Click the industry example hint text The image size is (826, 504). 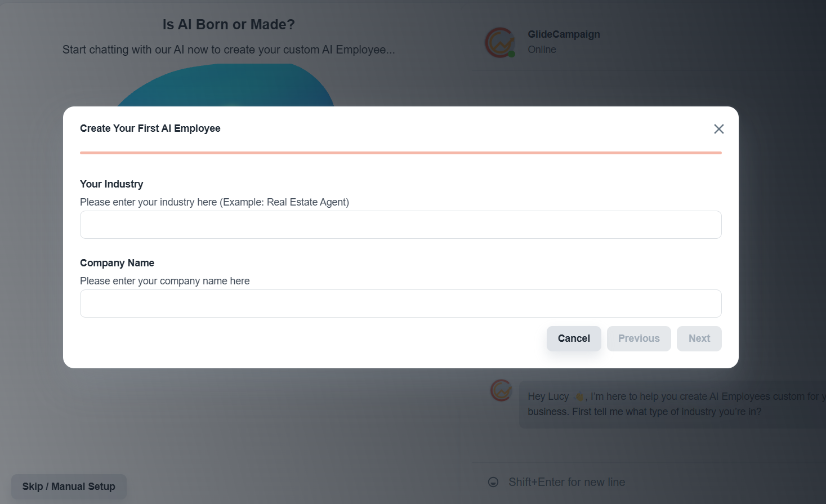point(215,202)
